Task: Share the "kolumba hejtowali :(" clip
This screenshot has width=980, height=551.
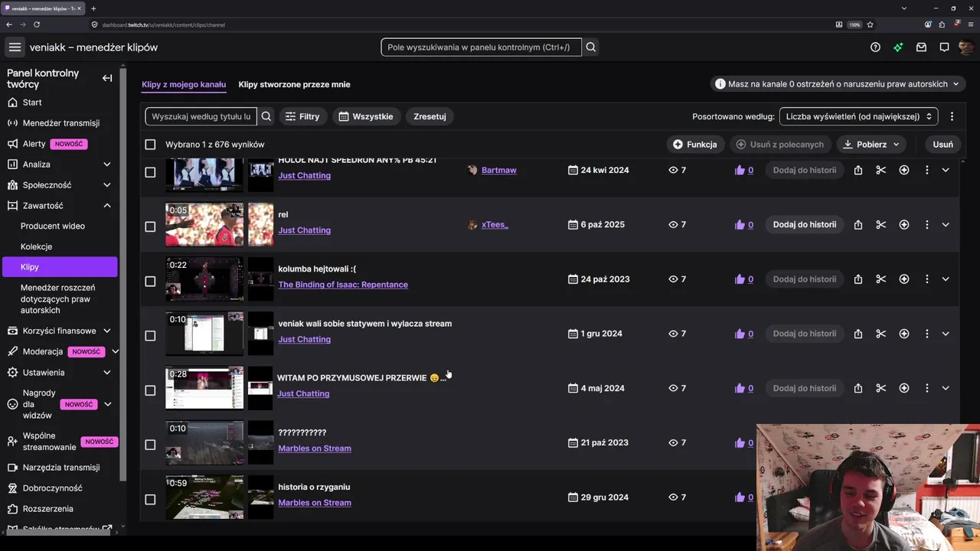Action: point(858,279)
